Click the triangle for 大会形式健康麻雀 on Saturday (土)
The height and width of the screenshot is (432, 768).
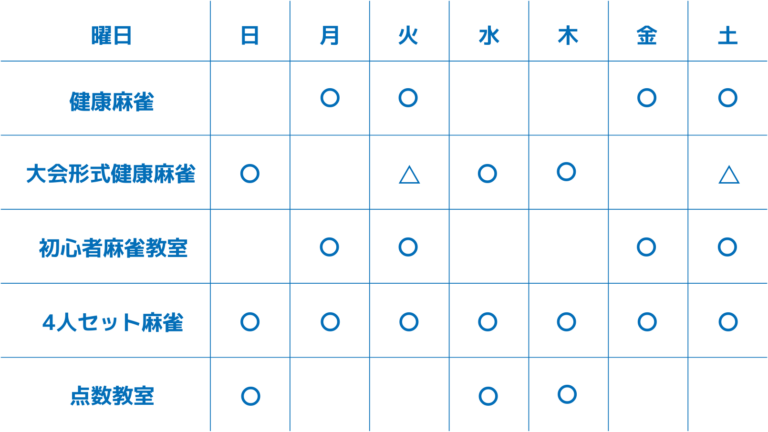[x=728, y=174]
